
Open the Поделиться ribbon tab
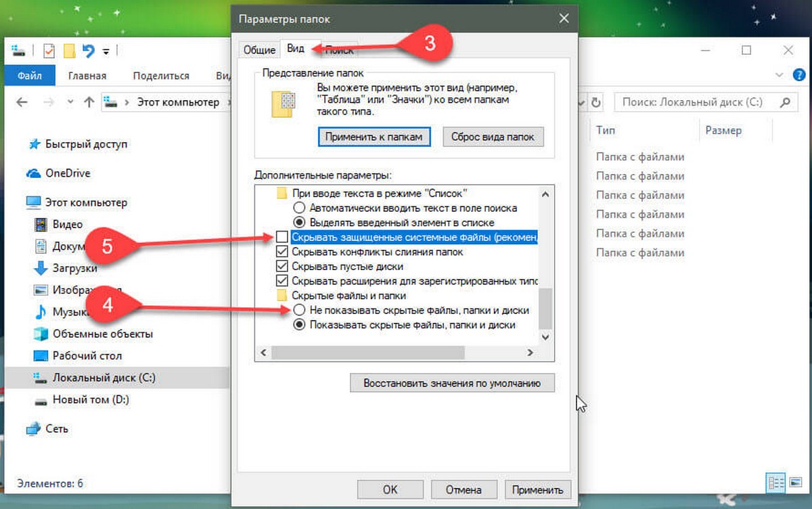(x=161, y=76)
